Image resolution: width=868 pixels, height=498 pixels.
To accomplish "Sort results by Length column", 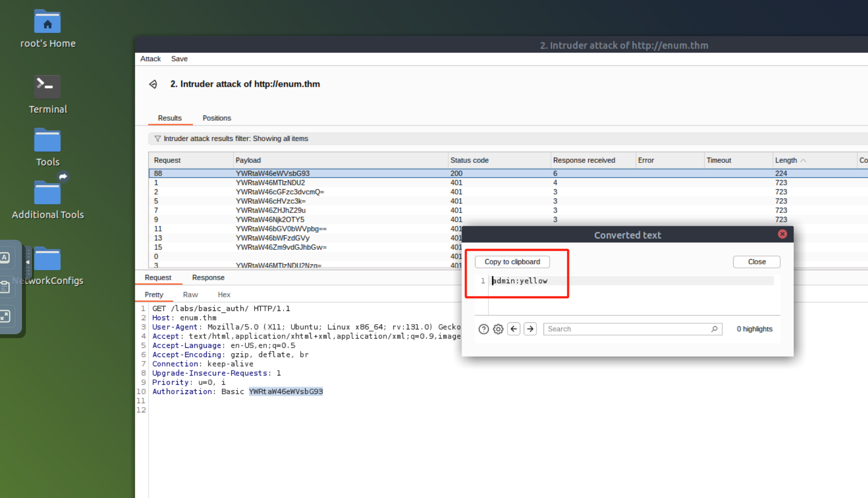I will [786, 160].
